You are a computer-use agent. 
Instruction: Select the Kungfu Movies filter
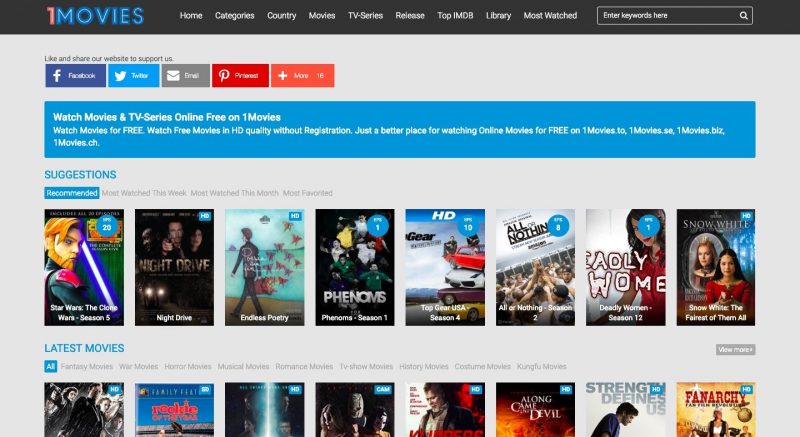click(541, 367)
